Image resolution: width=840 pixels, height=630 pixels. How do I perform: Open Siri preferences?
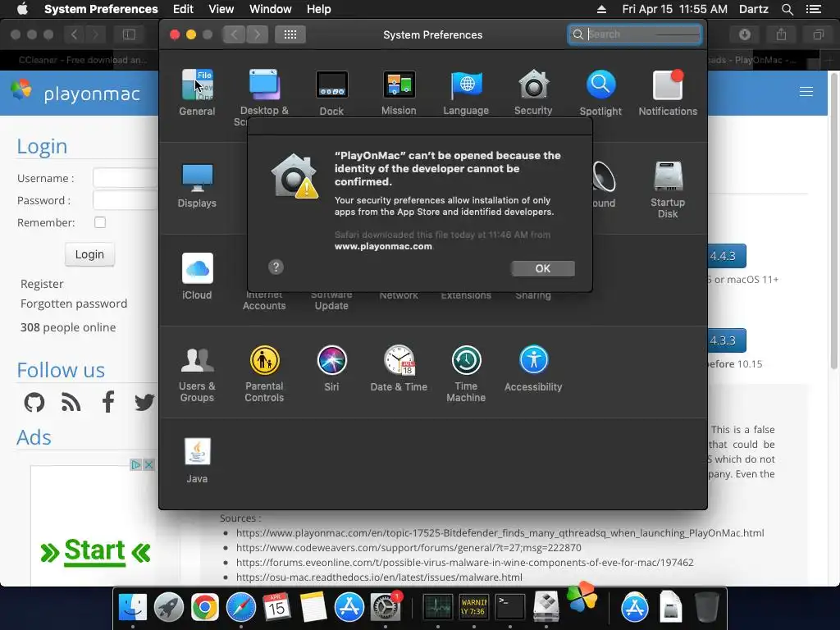[x=331, y=368]
